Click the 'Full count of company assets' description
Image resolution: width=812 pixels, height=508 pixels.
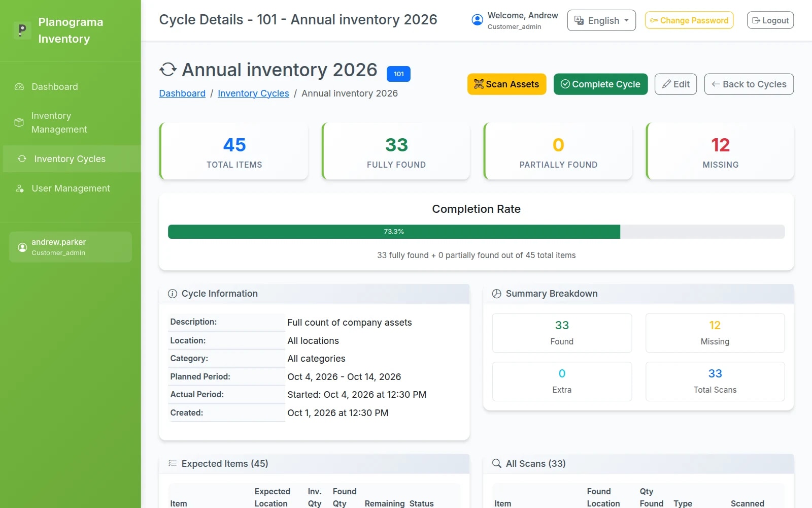click(350, 323)
